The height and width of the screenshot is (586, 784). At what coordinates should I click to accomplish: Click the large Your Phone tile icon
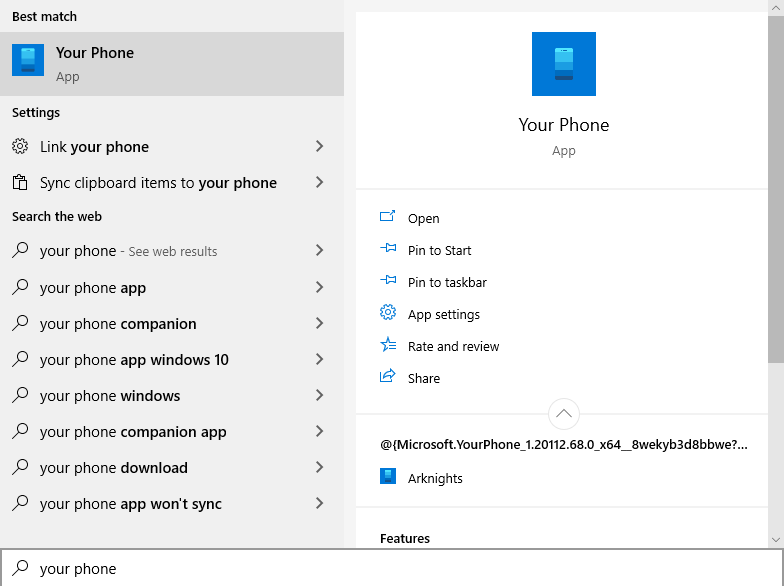(564, 64)
